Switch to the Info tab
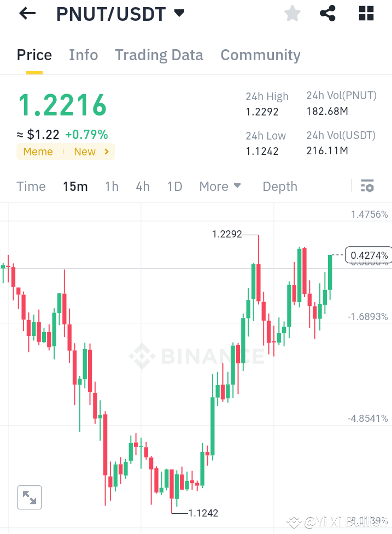Screen dimensions: 392x534 (83, 55)
